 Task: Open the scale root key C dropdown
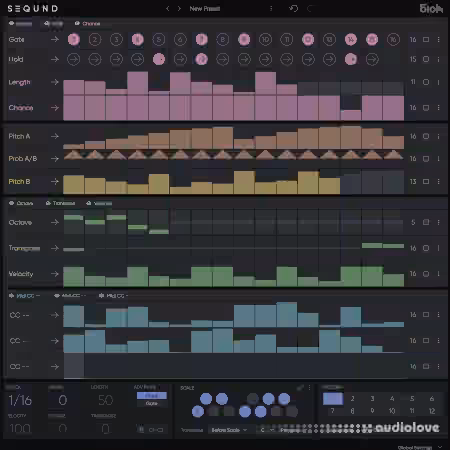tap(267, 430)
